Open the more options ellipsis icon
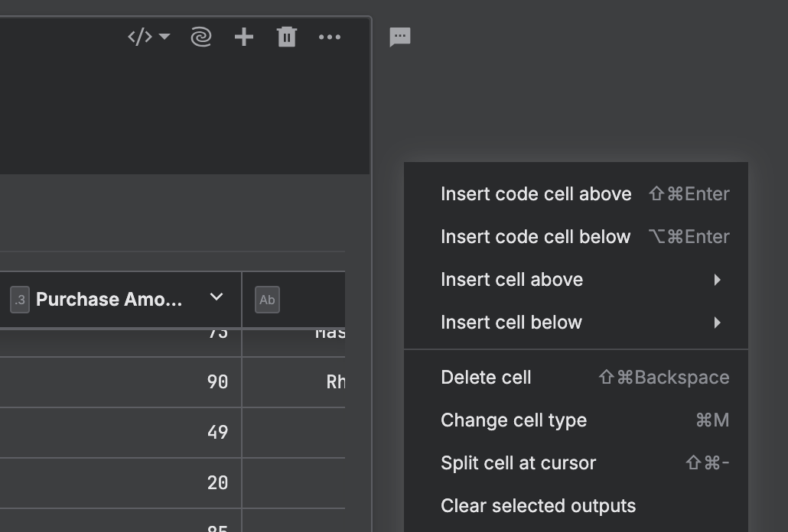 click(330, 37)
